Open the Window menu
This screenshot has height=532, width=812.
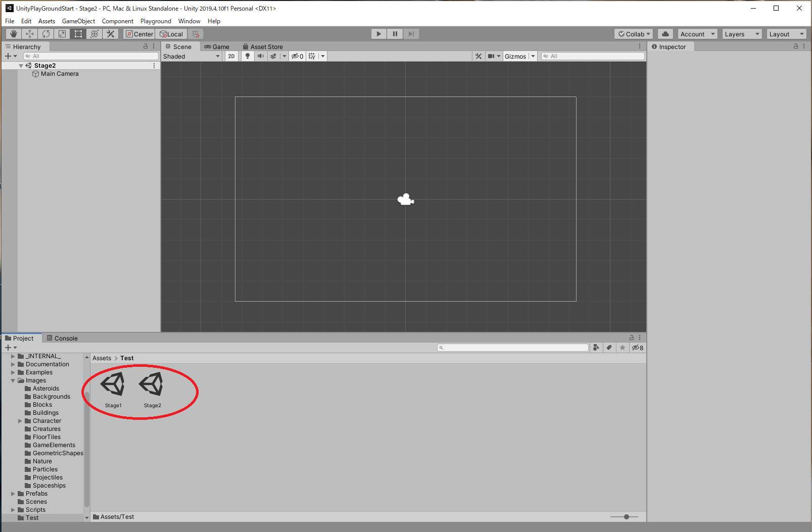(189, 21)
